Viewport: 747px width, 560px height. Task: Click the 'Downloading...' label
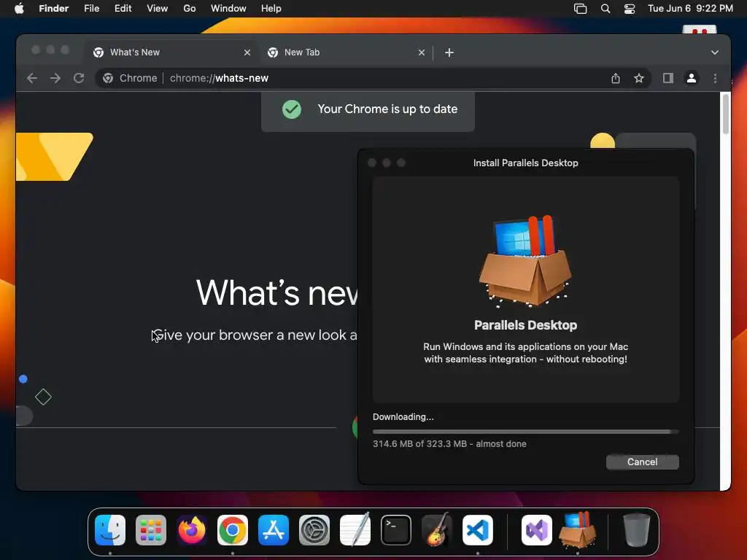click(403, 416)
